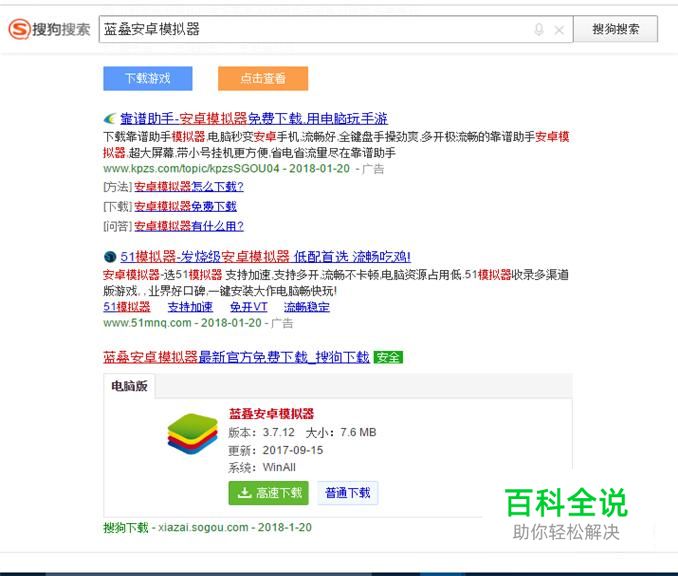This screenshot has width=678, height=576.
Task: Click 搜狗下载 - xiazai.sogou.com source text
Action: (x=176, y=528)
